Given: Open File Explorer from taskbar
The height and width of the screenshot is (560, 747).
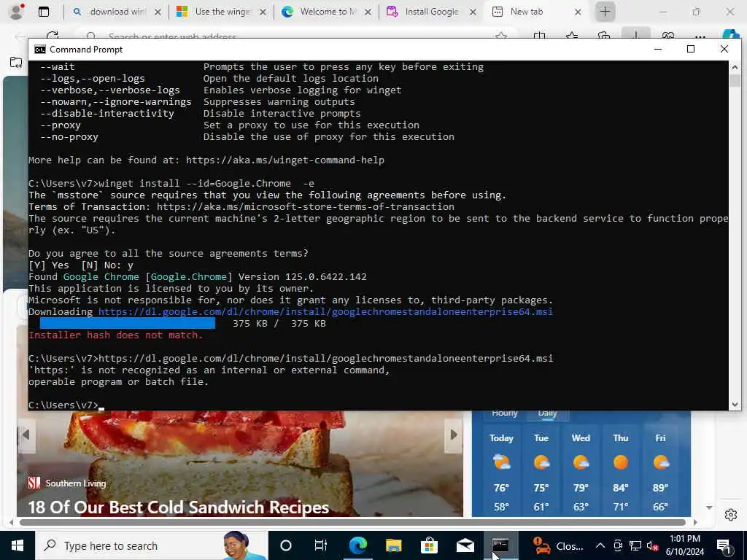Looking at the screenshot, I should tap(393, 545).
